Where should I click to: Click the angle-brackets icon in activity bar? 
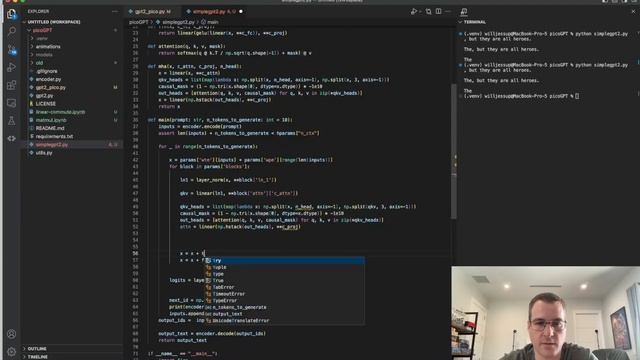11,138
